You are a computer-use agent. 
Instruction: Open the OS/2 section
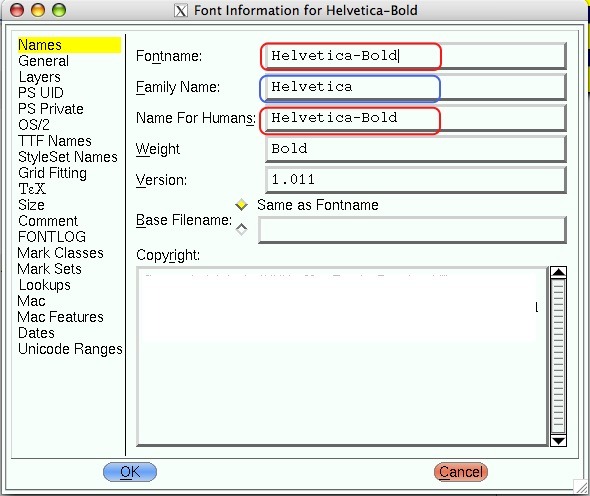tap(34, 125)
